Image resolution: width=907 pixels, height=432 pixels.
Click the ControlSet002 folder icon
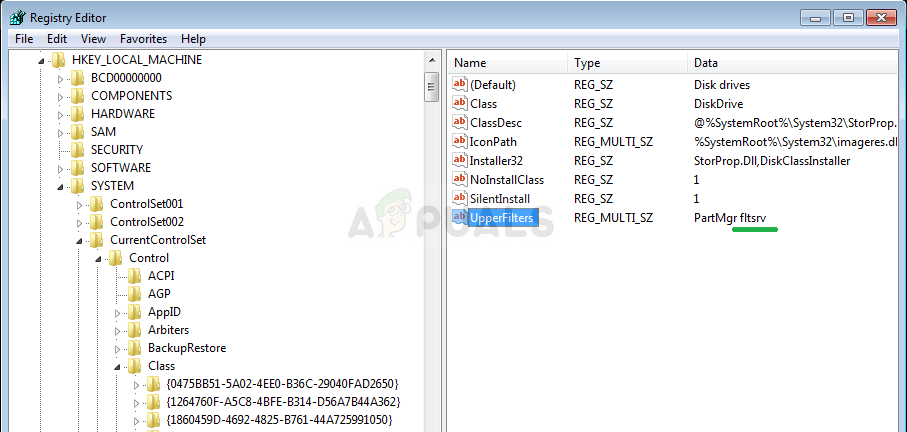96,221
